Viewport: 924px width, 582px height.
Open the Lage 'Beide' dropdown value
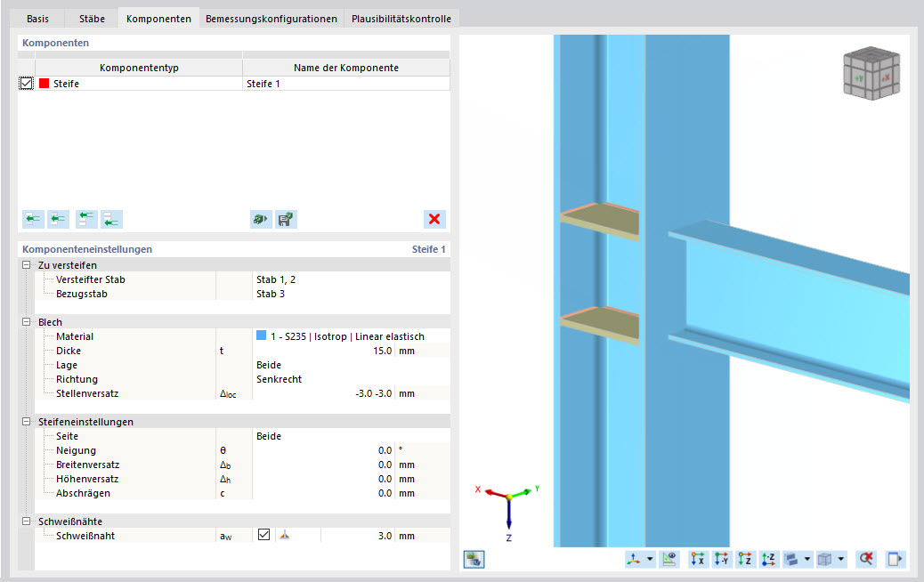pos(352,365)
